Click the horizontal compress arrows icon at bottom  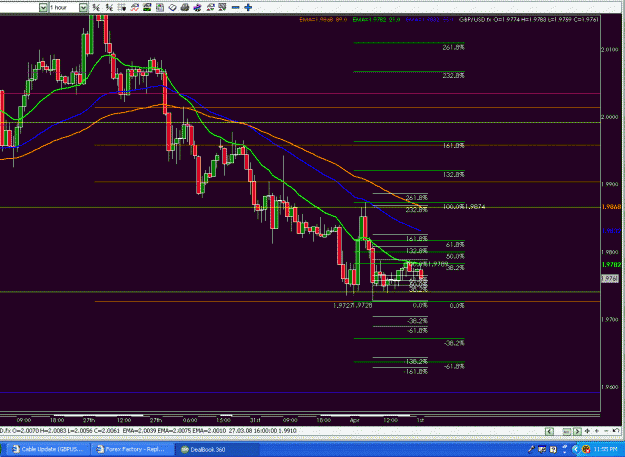(x=587, y=431)
